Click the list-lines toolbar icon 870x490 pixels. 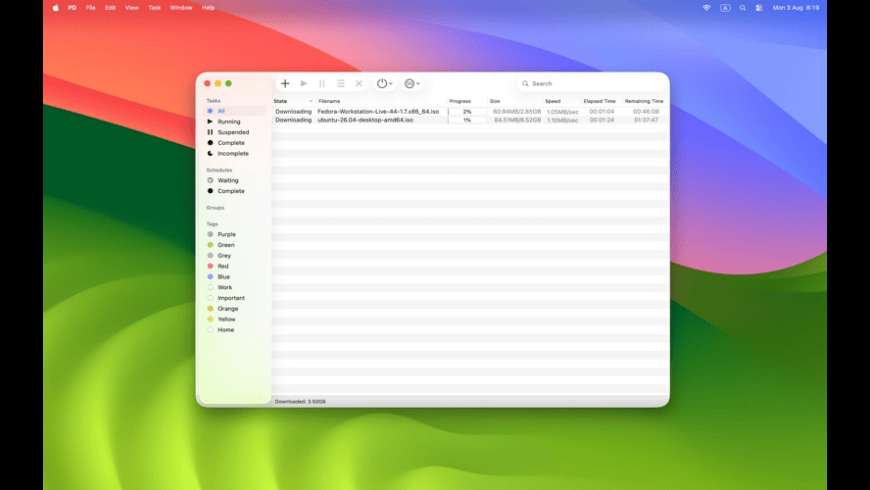[341, 83]
